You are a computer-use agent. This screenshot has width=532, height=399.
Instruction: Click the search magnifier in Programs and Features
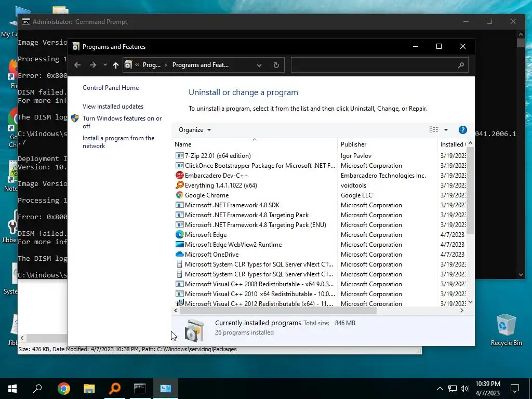pyautogui.click(x=460, y=65)
